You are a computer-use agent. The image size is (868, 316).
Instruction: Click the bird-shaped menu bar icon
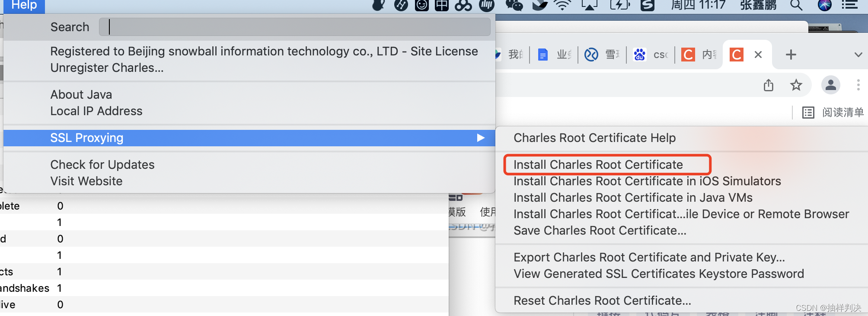coord(540,5)
